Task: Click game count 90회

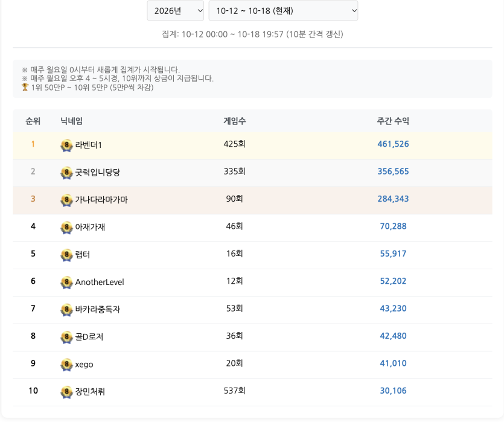Action: (235, 198)
